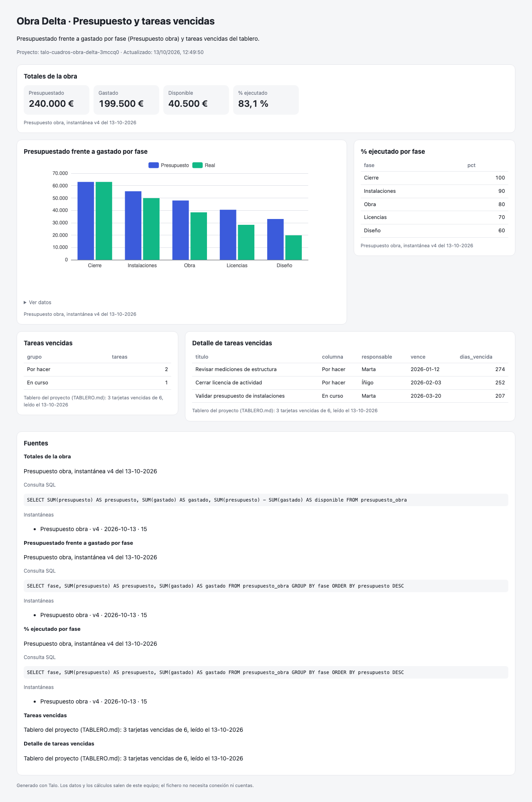Click the 'Generado con Talo' footer note
This screenshot has height=802, width=532.
pyautogui.click(x=135, y=785)
